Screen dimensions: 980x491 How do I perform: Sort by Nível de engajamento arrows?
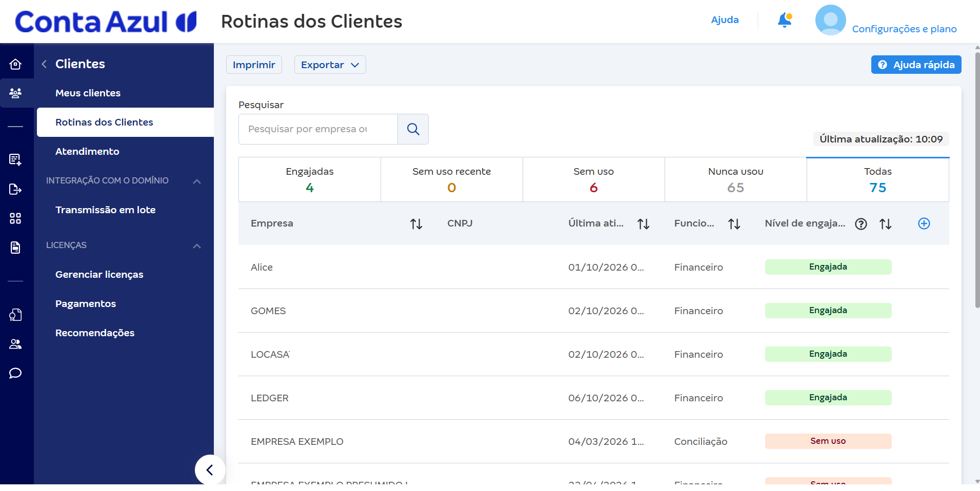pyautogui.click(x=885, y=224)
